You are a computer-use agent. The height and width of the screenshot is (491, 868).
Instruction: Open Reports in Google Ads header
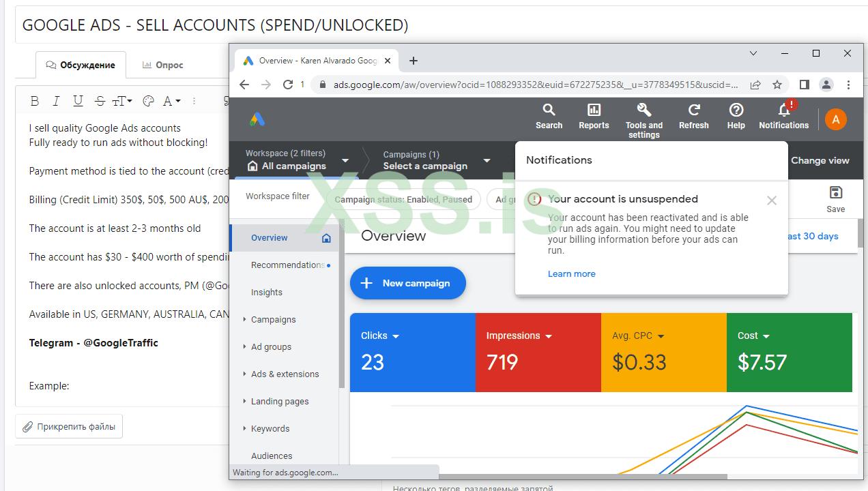[x=594, y=117]
